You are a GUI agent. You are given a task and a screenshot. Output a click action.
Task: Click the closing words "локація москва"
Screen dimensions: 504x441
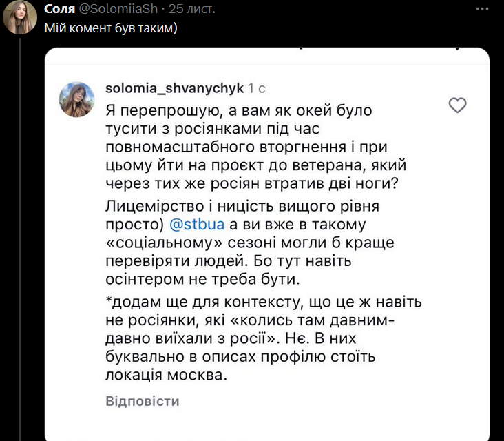click(165, 376)
